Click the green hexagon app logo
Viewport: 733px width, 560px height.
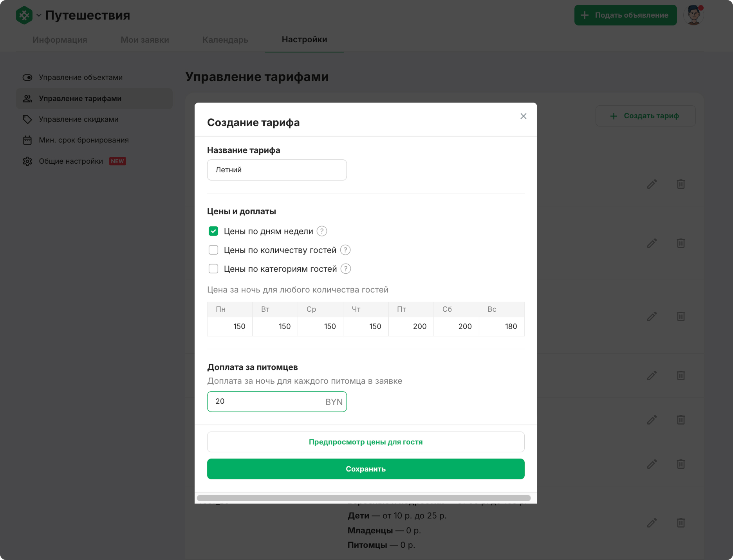coord(24,15)
